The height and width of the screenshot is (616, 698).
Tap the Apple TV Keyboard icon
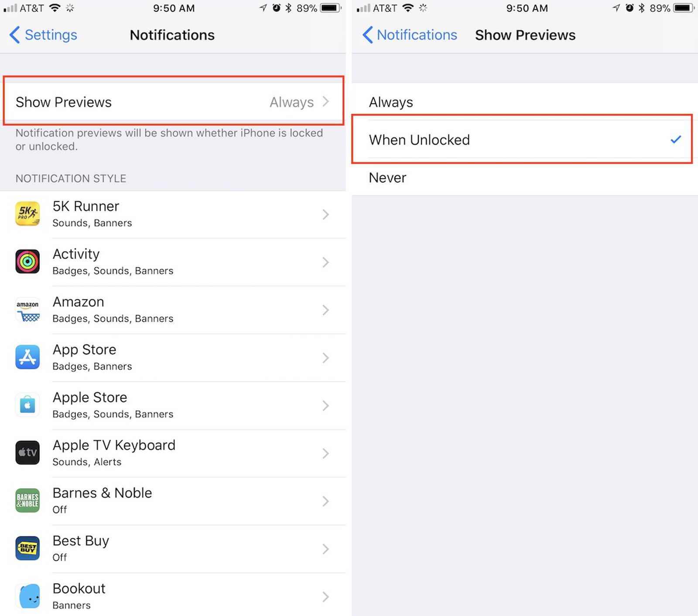[x=27, y=453]
